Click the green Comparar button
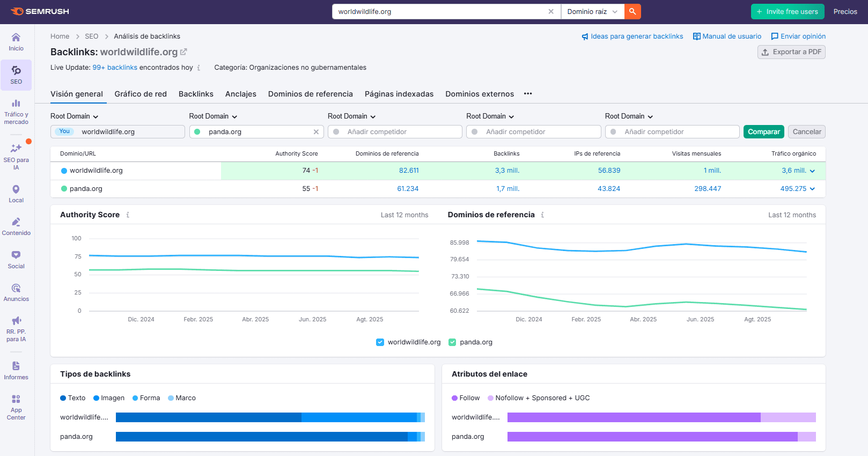868x456 pixels. (763, 132)
